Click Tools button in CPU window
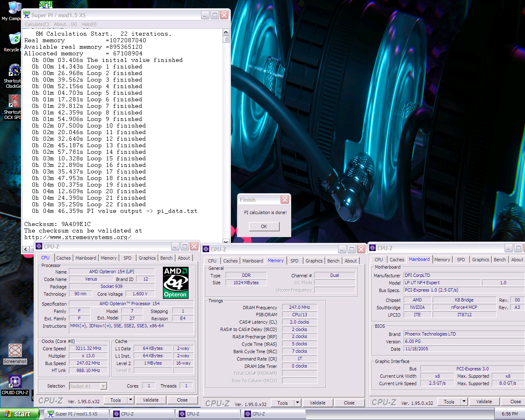Screen dimensions: 525x420 point(116,400)
